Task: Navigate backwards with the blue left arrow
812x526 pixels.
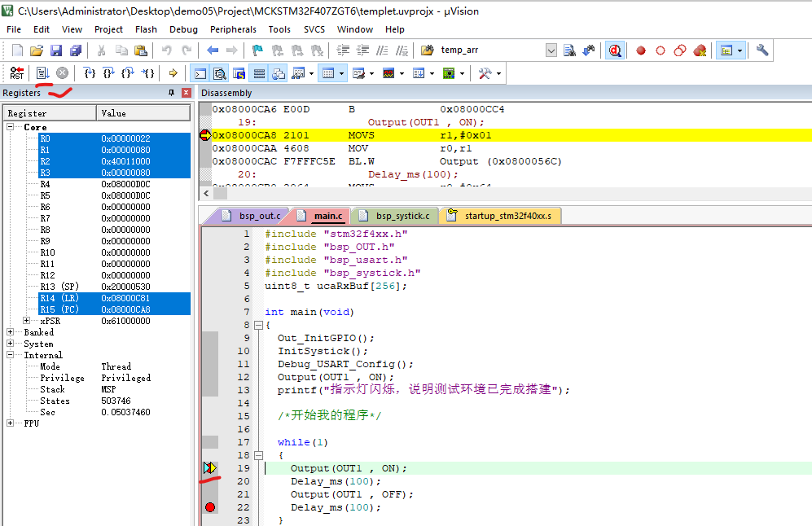Action: [213, 50]
